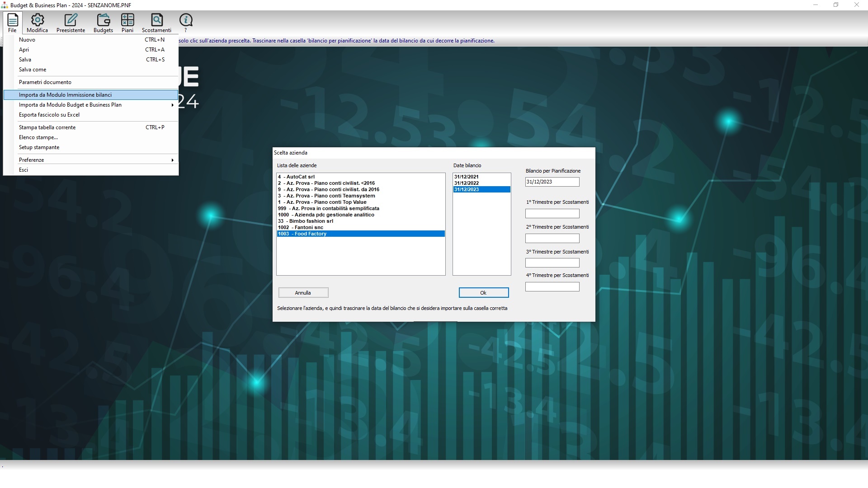Open the Modifica gear icon
868x488 pixels.
tap(37, 23)
